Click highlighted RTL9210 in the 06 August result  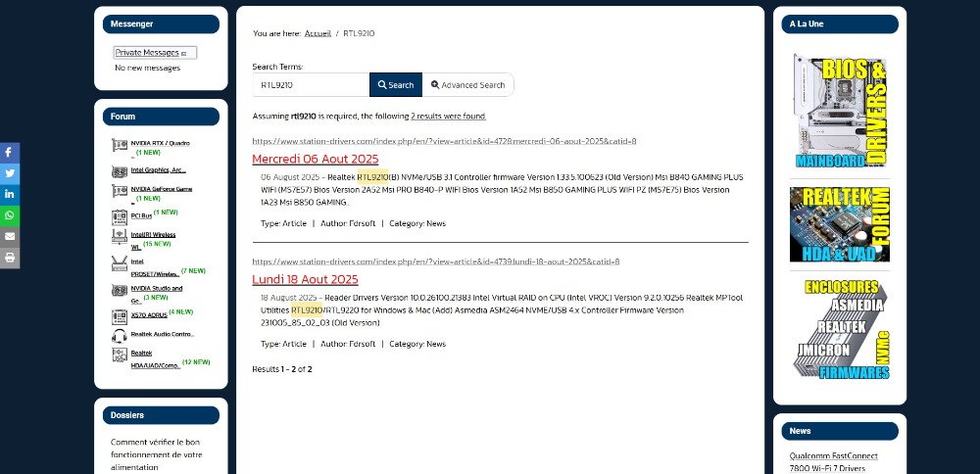tap(372, 176)
